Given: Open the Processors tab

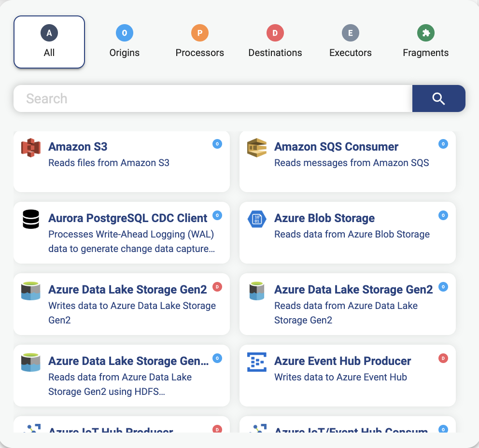Looking at the screenshot, I should [x=200, y=42].
